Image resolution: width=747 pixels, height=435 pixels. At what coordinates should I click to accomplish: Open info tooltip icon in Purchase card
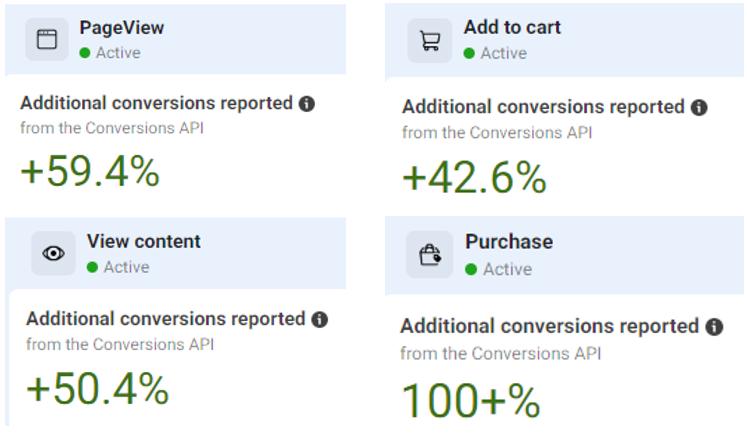(x=714, y=327)
